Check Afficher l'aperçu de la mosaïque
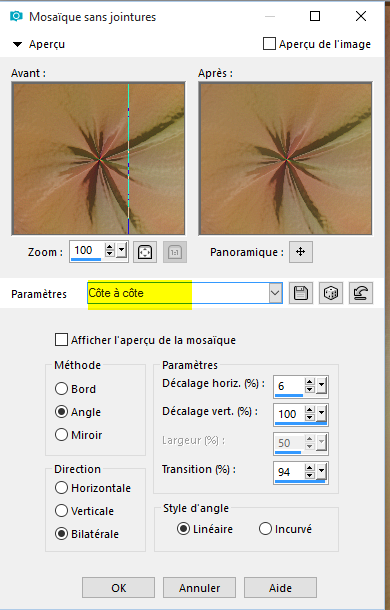390x610 pixels. (x=61, y=340)
